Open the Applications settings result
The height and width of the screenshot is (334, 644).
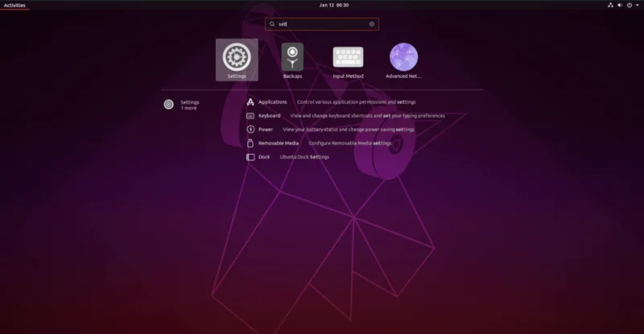pyautogui.click(x=331, y=102)
